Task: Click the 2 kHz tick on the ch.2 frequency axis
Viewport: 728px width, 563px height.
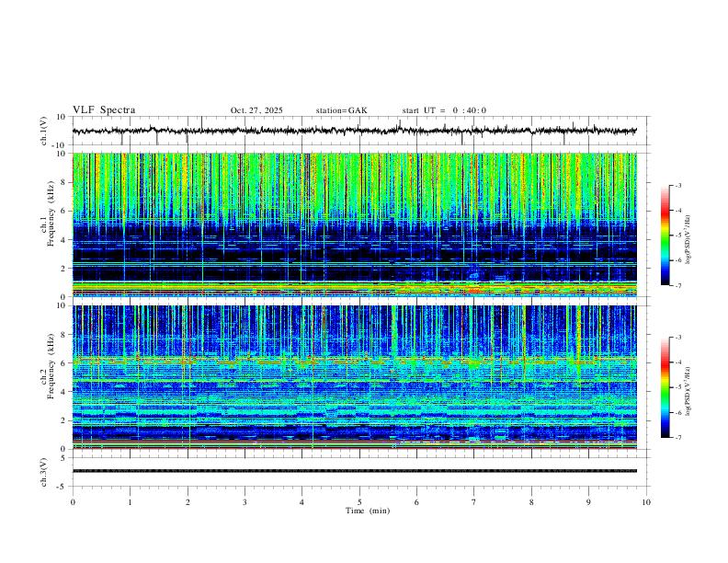Action: pyautogui.click(x=63, y=420)
